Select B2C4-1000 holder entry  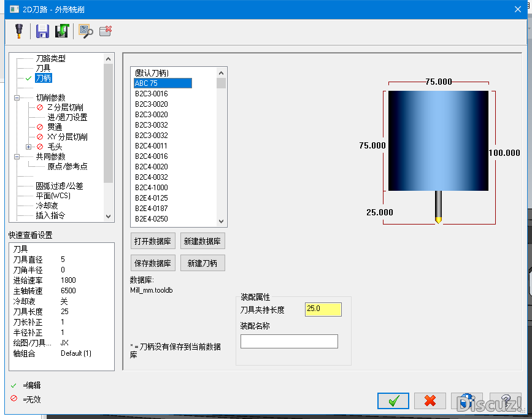pyautogui.click(x=152, y=188)
